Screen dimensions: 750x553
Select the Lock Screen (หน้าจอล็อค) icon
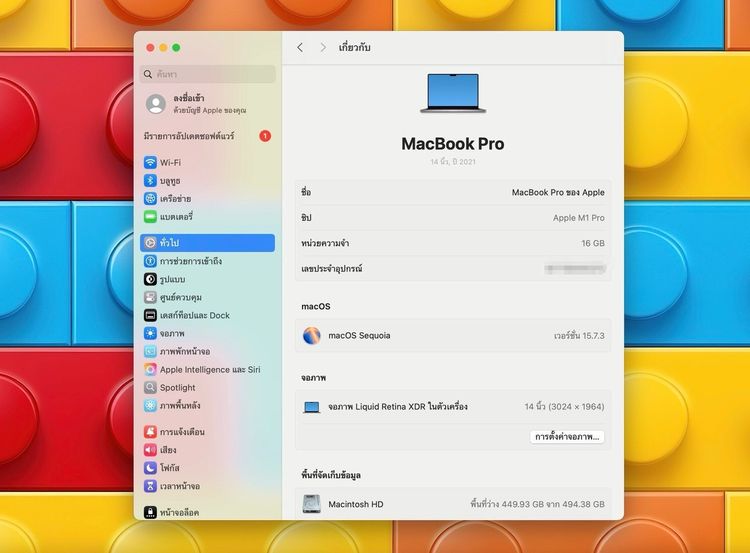pos(150,512)
